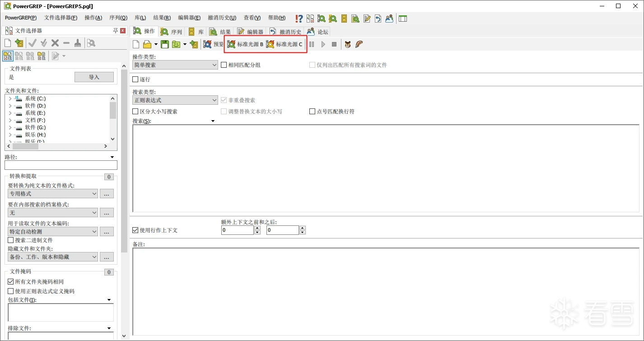
Task: Click the 预览 preview button
Action: [x=213, y=44]
